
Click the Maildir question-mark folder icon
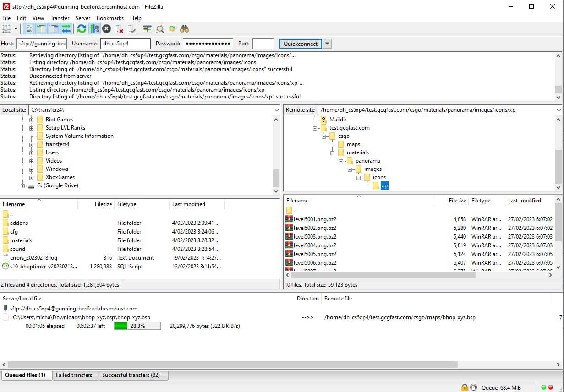click(323, 120)
